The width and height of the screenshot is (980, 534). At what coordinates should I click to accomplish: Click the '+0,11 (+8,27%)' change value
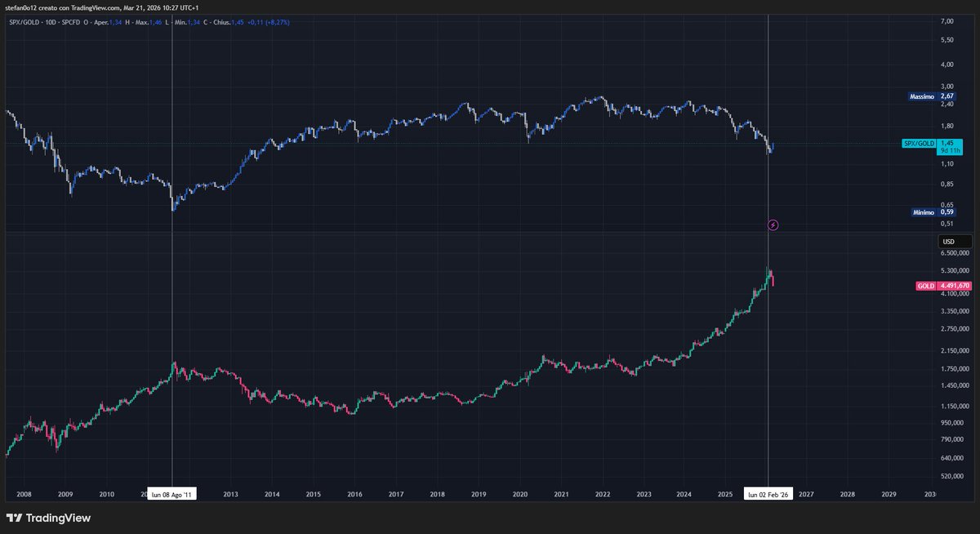coord(268,22)
